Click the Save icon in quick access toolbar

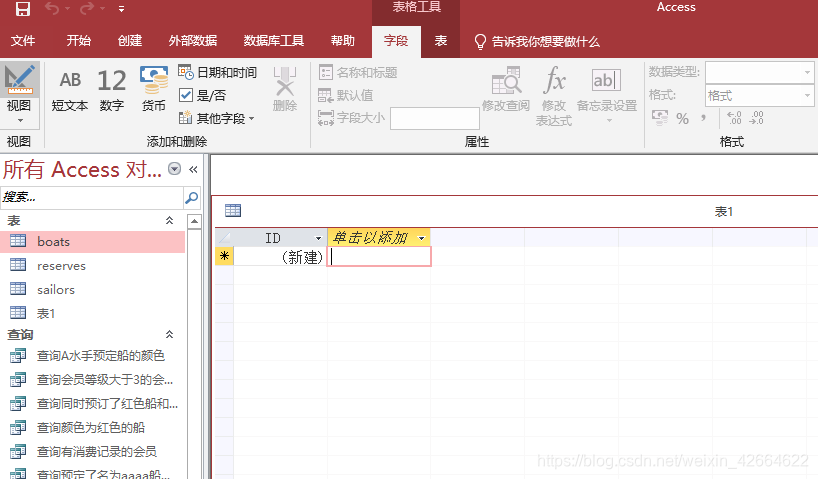pyautogui.click(x=22, y=8)
